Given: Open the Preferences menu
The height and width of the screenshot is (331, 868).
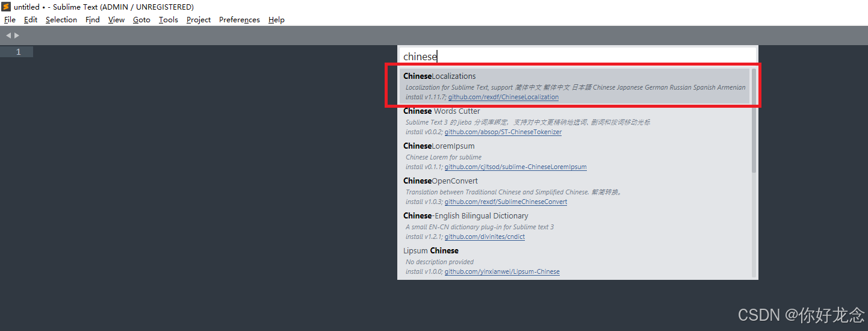Looking at the screenshot, I should pyautogui.click(x=240, y=20).
